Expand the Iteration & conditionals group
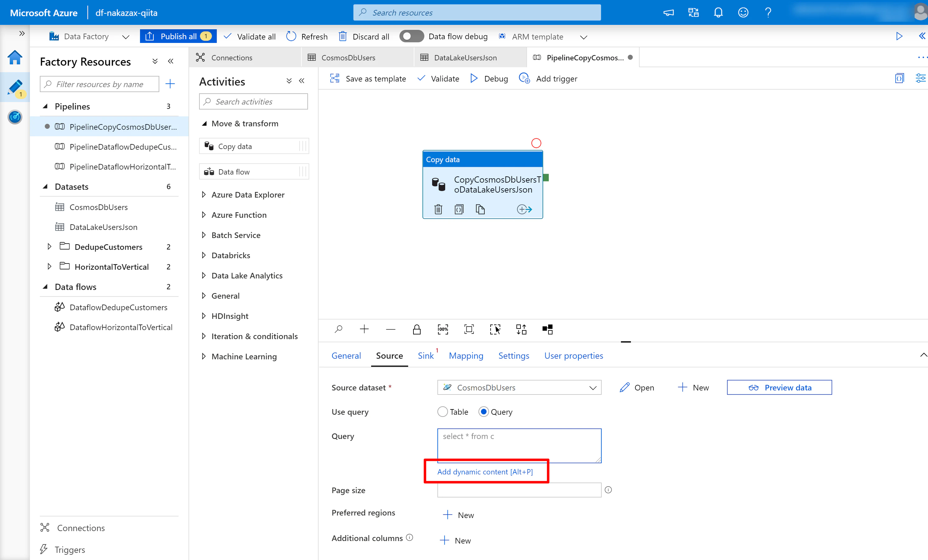Image resolution: width=928 pixels, height=560 pixels. (x=204, y=336)
